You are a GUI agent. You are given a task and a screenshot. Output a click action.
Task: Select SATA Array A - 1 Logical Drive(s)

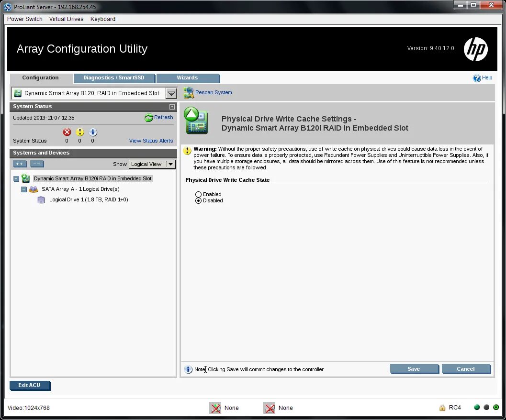(x=80, y=189)
